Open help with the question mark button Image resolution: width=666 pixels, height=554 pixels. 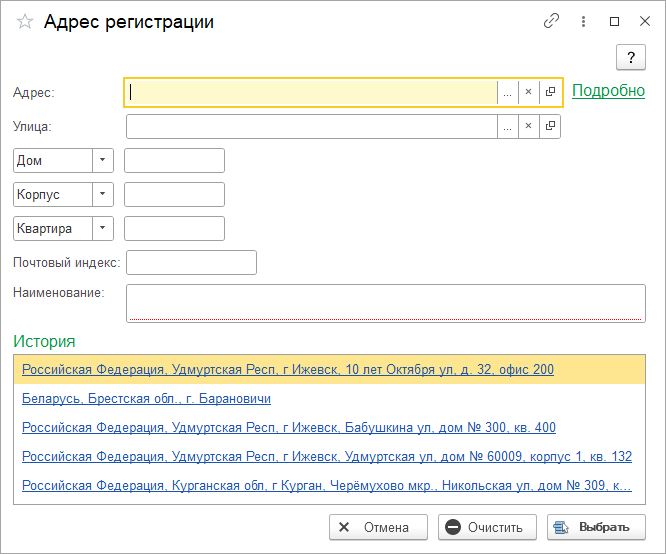631,58
